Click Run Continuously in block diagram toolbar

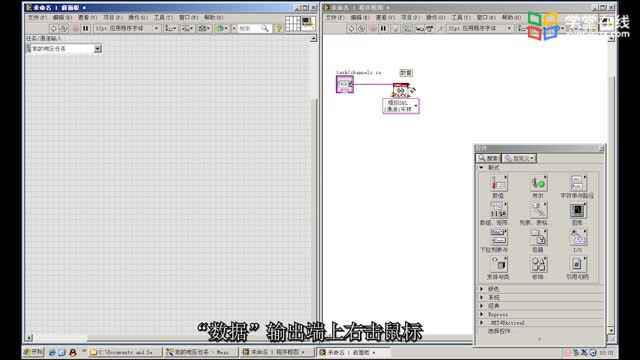tap(362, 28)
